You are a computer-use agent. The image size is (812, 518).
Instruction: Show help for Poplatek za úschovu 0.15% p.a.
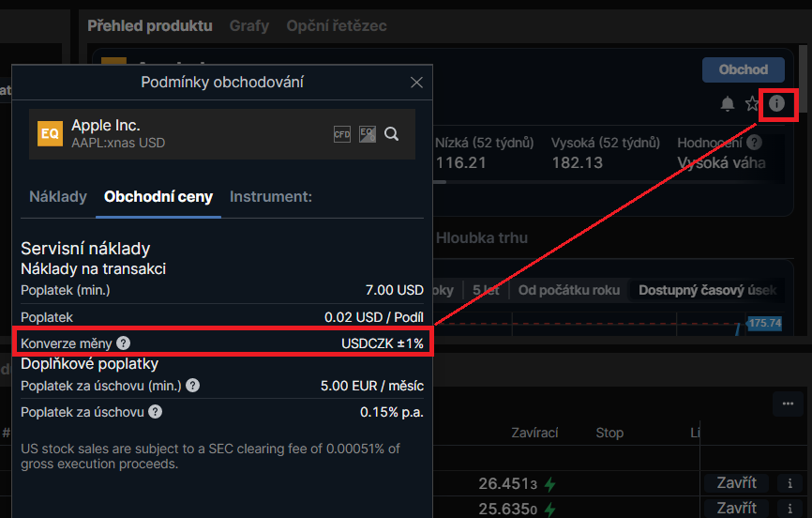(156, 412)
